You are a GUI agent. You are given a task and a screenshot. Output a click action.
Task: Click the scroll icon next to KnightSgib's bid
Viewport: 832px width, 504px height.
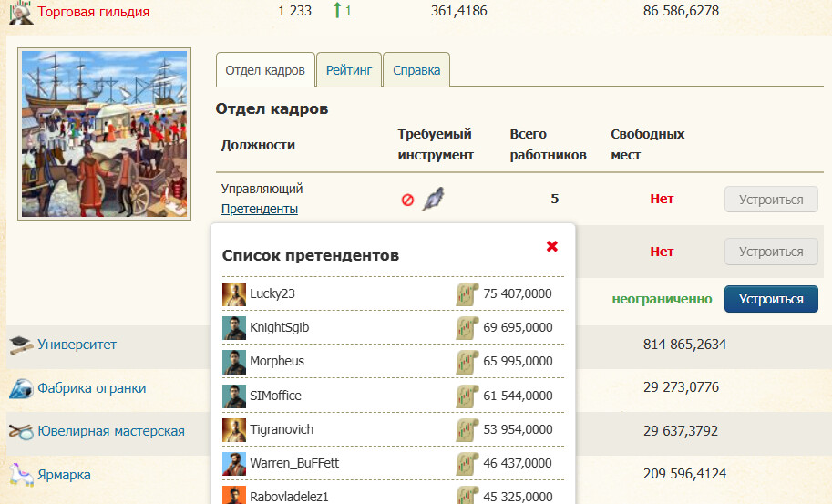[467, 328]
